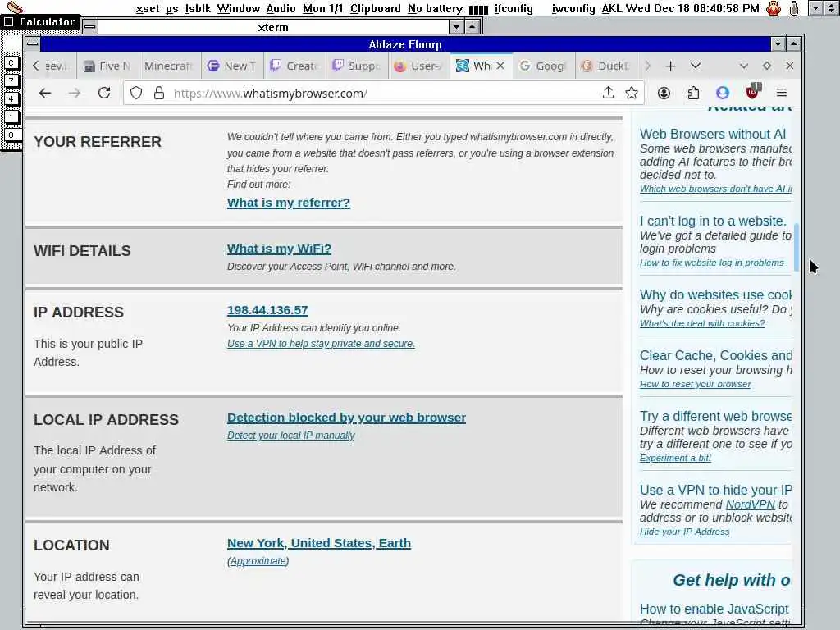
Task: Open 'How to fix website log in problems'
Action: point(711,262)
